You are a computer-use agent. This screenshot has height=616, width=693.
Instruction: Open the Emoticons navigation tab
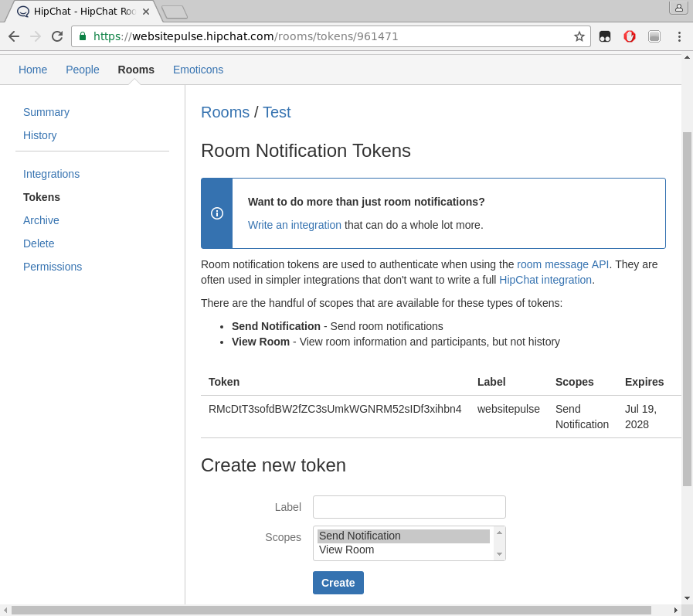point(198,70)
